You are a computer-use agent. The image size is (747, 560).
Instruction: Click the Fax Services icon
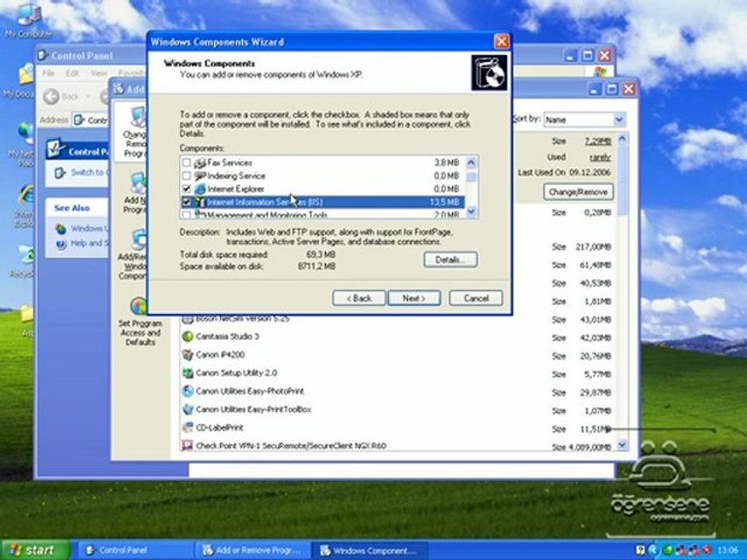pyautogui.click(x=200, y=163)
